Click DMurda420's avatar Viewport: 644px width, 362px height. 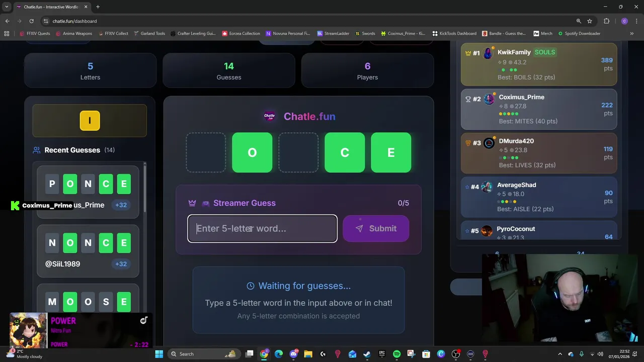(489, 143)
